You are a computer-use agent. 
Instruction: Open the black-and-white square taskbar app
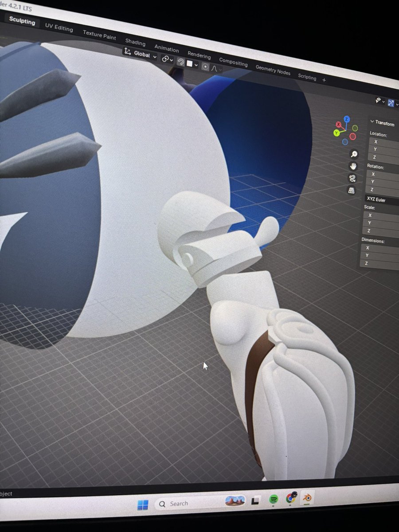click(x=256, y=501)
